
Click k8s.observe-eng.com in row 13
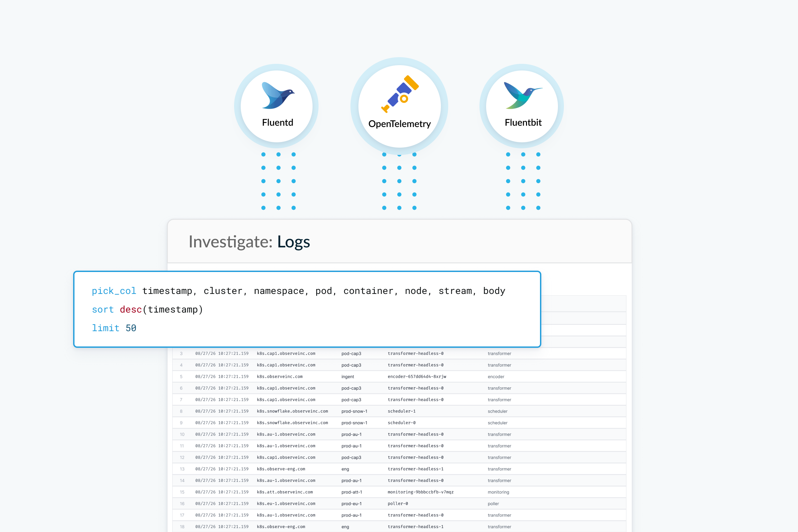click(281, 469)
